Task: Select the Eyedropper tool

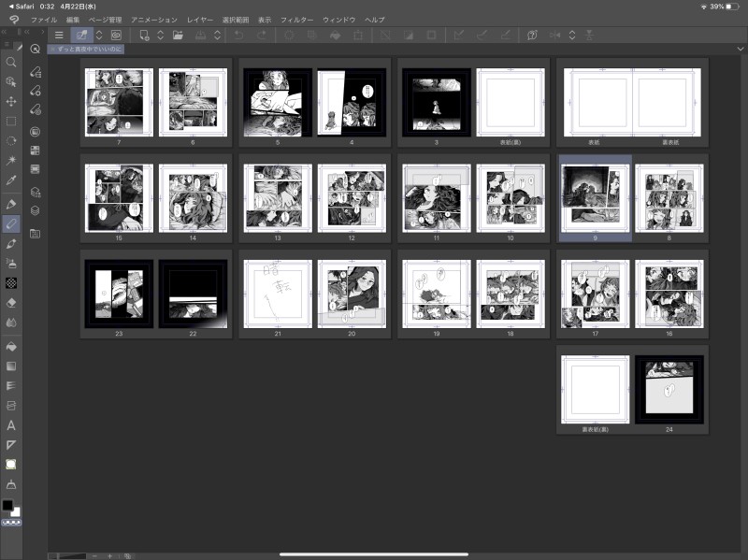Action: (x=11, y=180)
